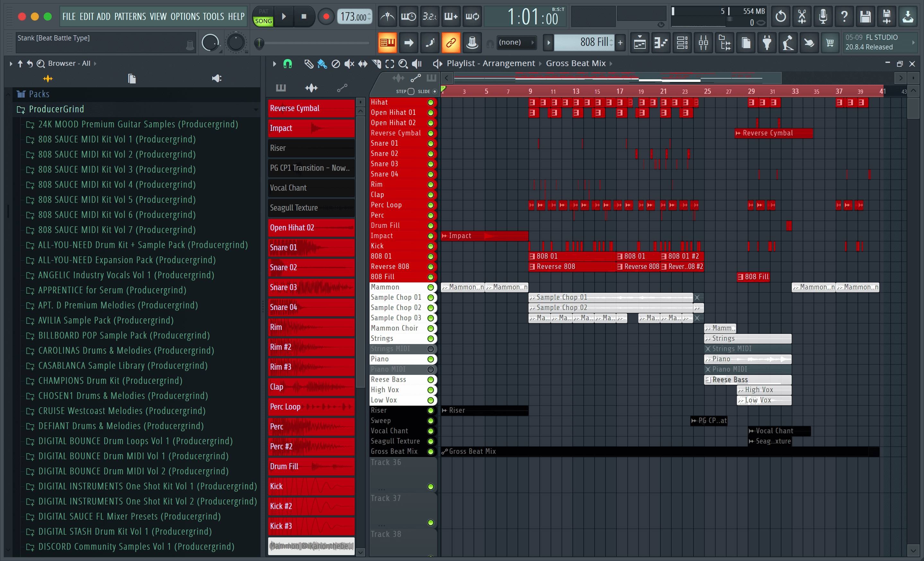The image size is (924, 561).
Task: Open the pattern selector dropdown arrow left of 808 Fill
Action: [x=548, y=42]
